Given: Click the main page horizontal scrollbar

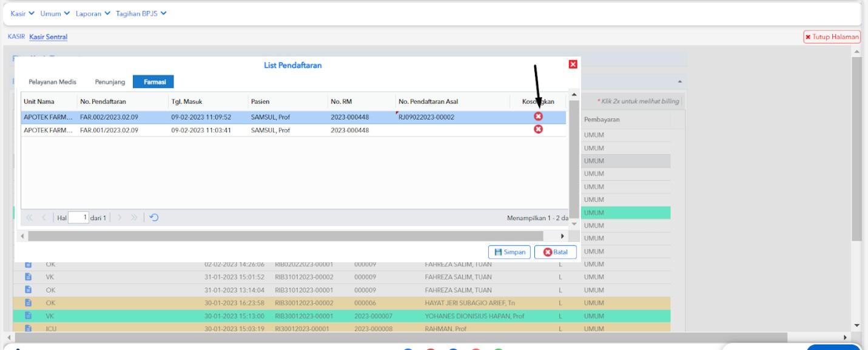Looking at the screenshot, I should (x=400, y=337).
